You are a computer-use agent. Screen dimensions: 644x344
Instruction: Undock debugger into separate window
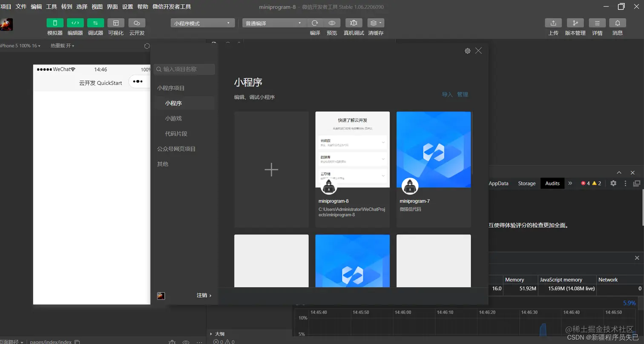637,183
